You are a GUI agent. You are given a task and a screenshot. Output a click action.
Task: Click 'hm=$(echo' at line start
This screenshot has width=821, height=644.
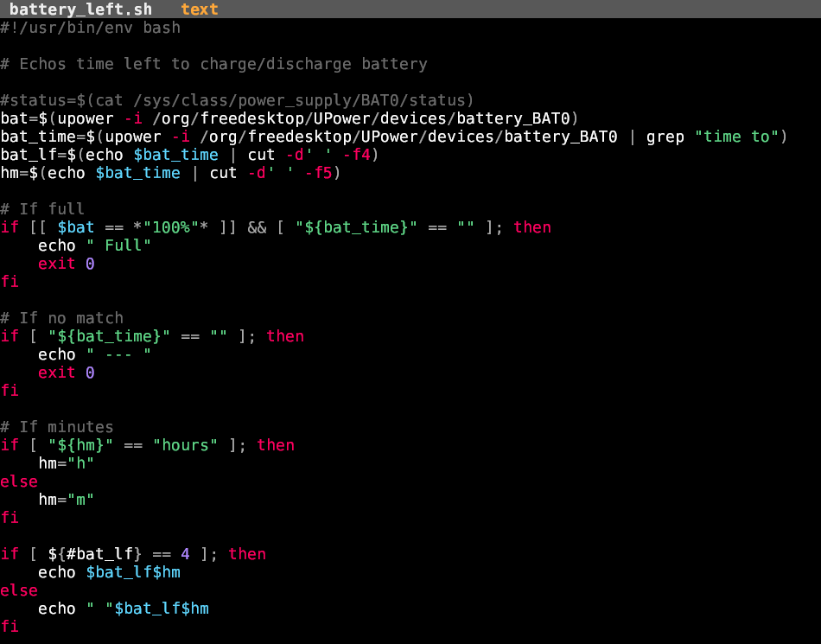pos(43,173)
